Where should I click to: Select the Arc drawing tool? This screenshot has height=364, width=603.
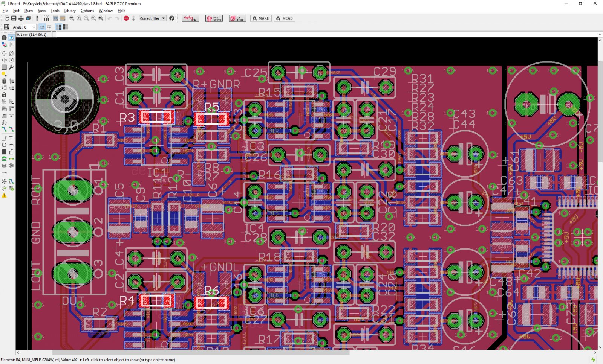[x=11, y=145]
